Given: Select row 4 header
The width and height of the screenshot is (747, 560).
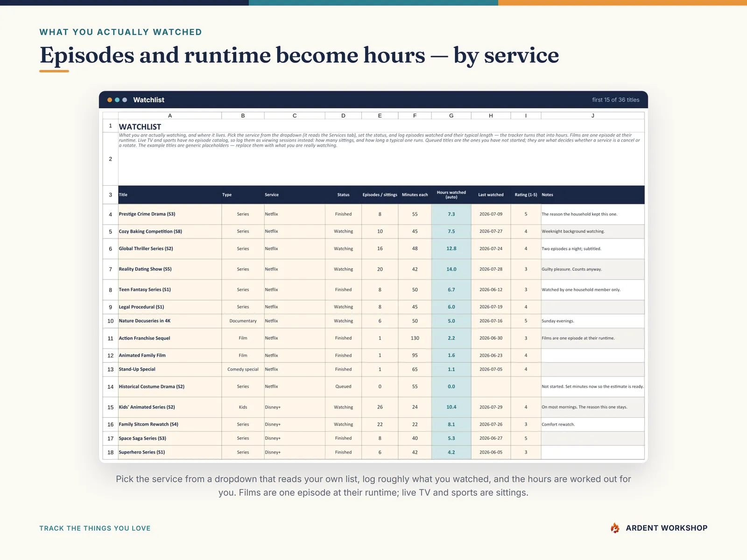Looking at the screenshot, I should pos(111,214).
